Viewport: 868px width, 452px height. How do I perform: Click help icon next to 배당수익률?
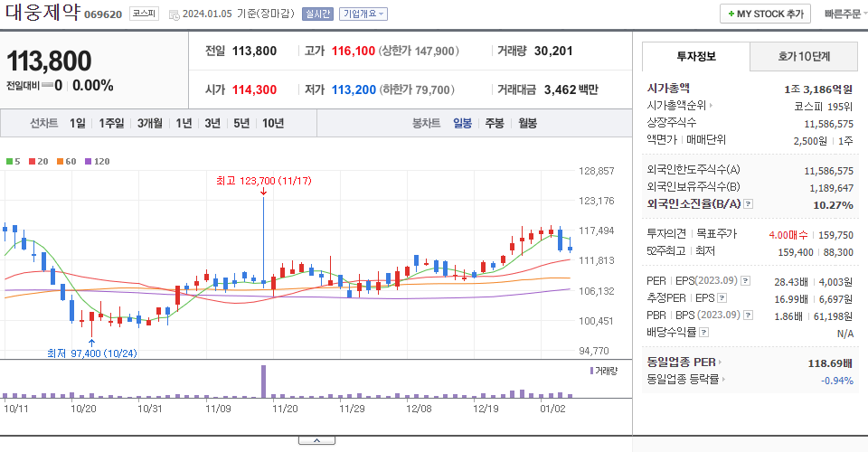tap(703, 333)
